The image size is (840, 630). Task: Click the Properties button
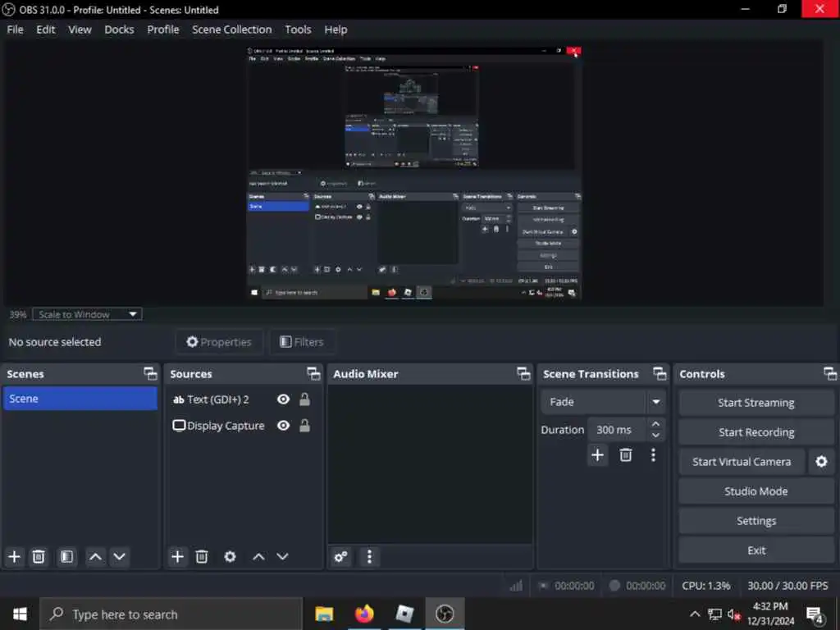point(218,342)
